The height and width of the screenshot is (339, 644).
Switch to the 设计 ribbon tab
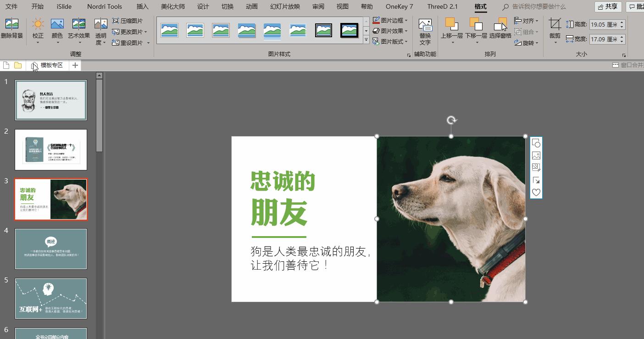202,6
